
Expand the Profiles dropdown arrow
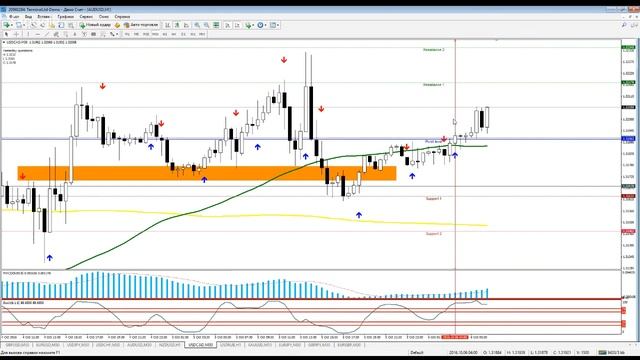coord(24,25)
